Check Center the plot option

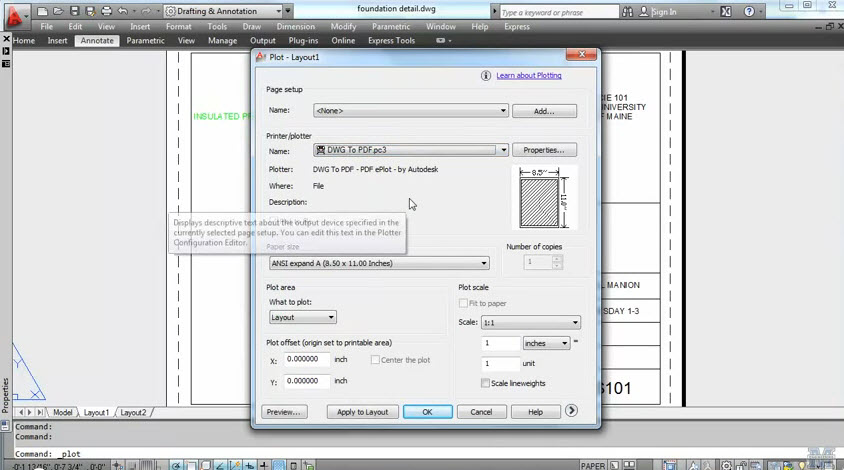[375, 360]
